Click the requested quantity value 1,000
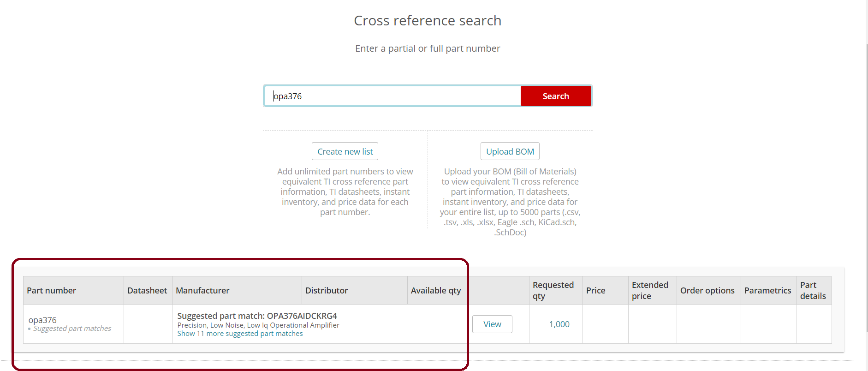 tap(559, 324)
